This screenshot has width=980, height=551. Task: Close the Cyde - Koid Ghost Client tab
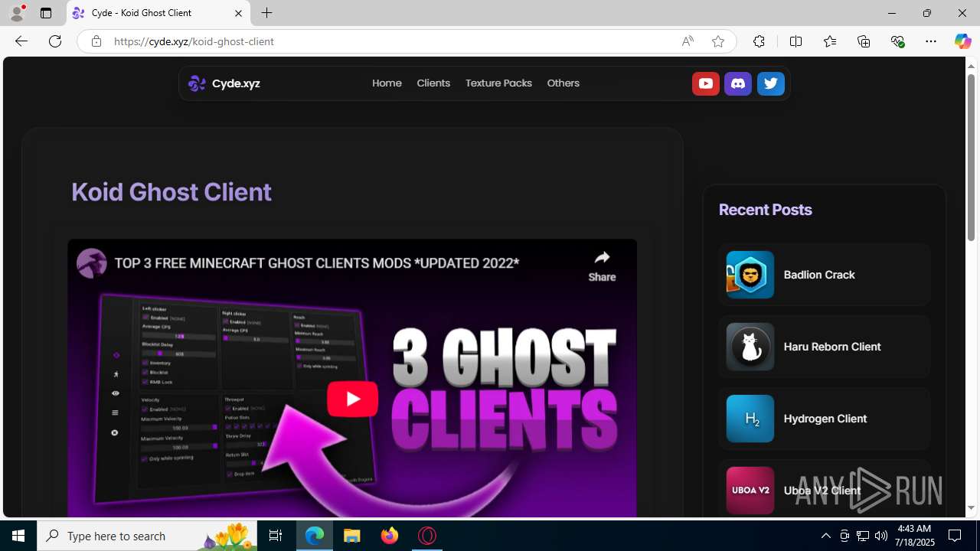pos(238,13)
